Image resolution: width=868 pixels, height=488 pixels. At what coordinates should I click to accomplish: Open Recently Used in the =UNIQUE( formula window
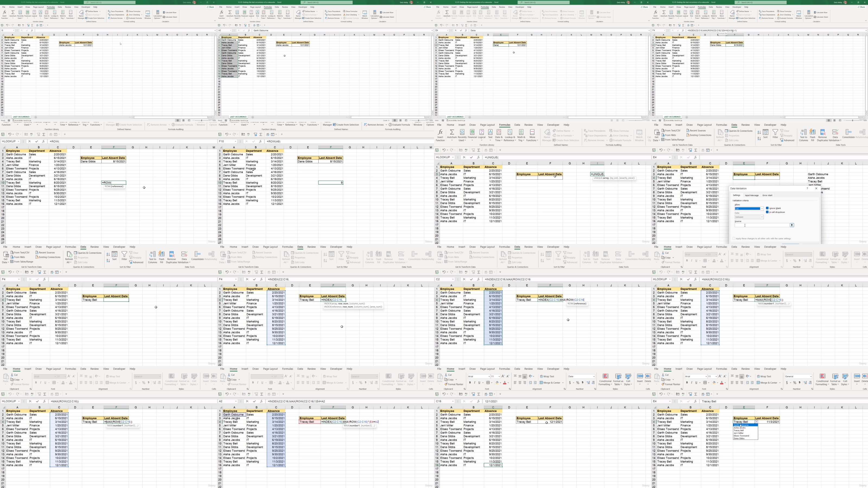(462, 135)
